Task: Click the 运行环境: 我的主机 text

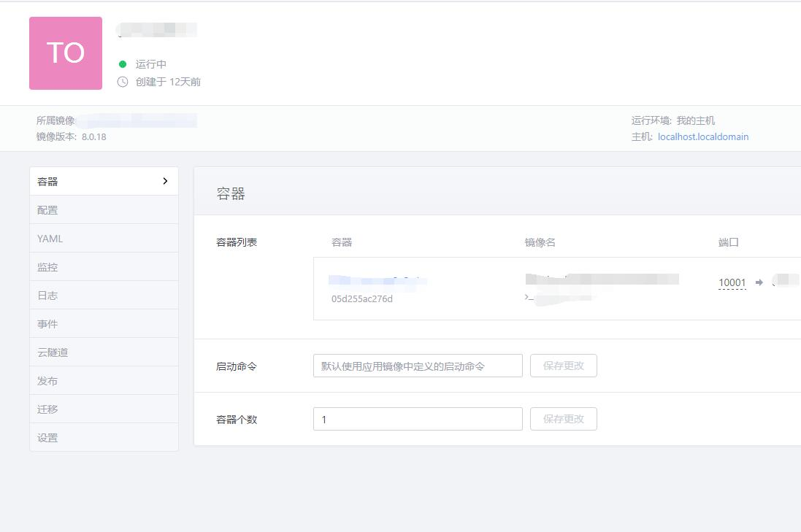Action: point(672,120)
